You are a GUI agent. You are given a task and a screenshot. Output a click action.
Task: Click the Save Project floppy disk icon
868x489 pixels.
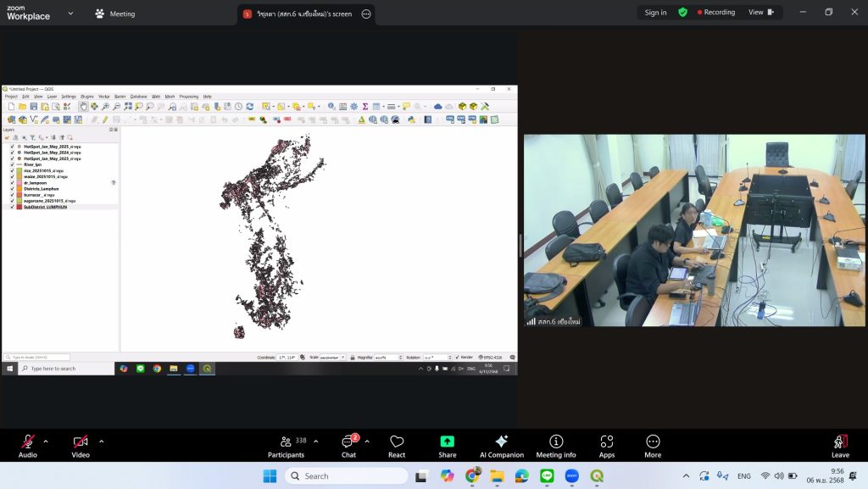coord(34,107)
